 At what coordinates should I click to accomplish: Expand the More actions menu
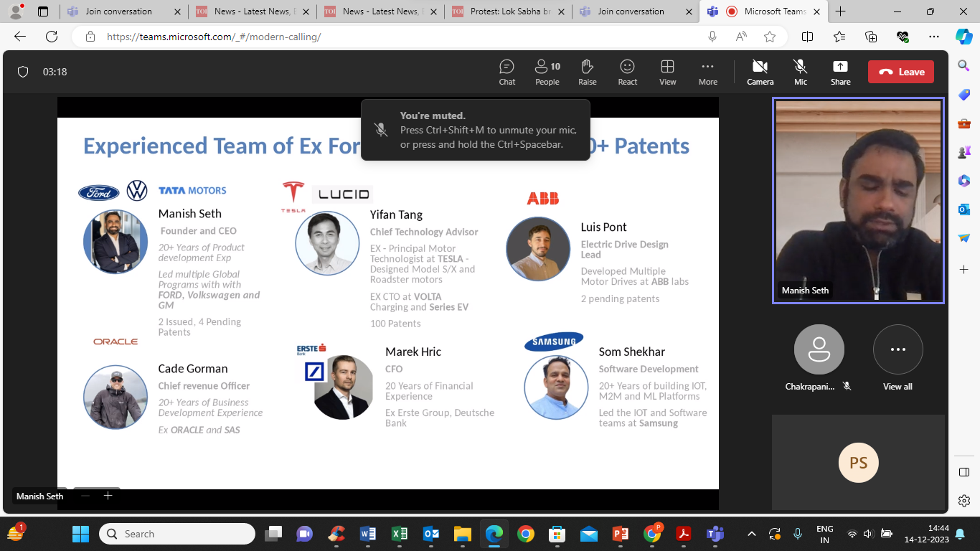(707, 72)
